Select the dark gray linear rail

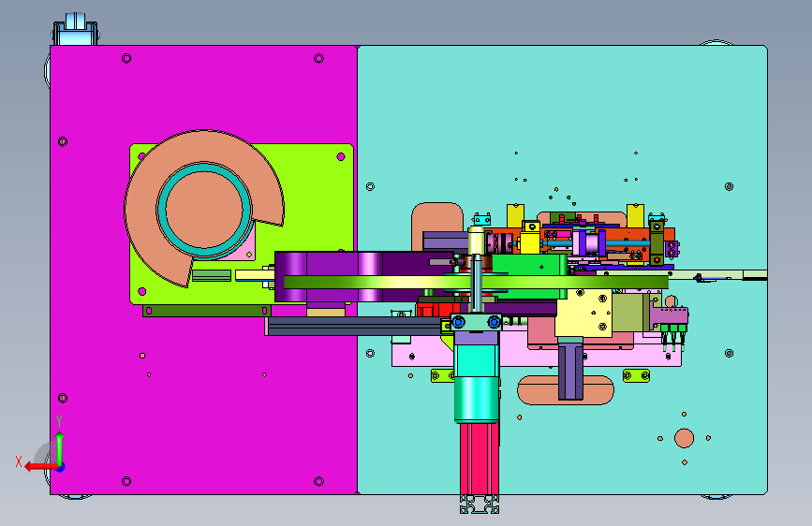point(354,326)
